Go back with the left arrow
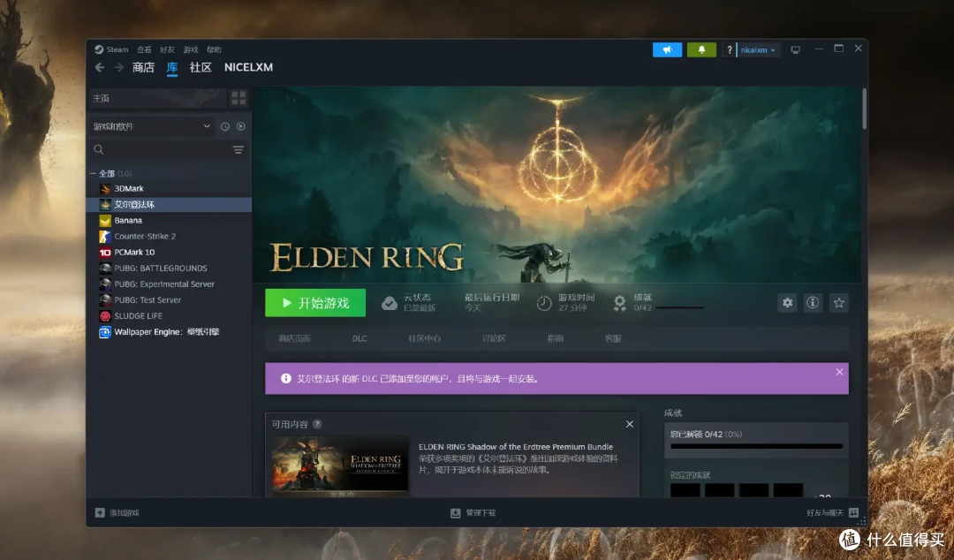The height and width of the screenshot is (560, 954). click(100, 67)
